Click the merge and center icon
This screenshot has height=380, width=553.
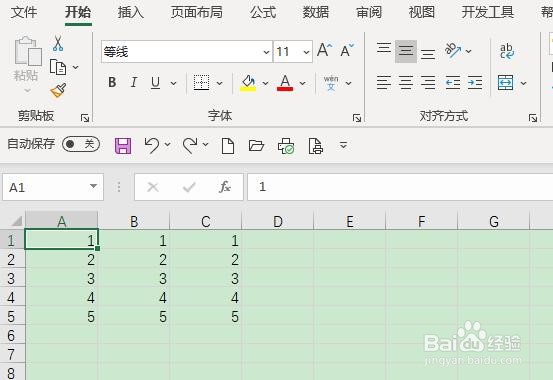tap(505, 83)
